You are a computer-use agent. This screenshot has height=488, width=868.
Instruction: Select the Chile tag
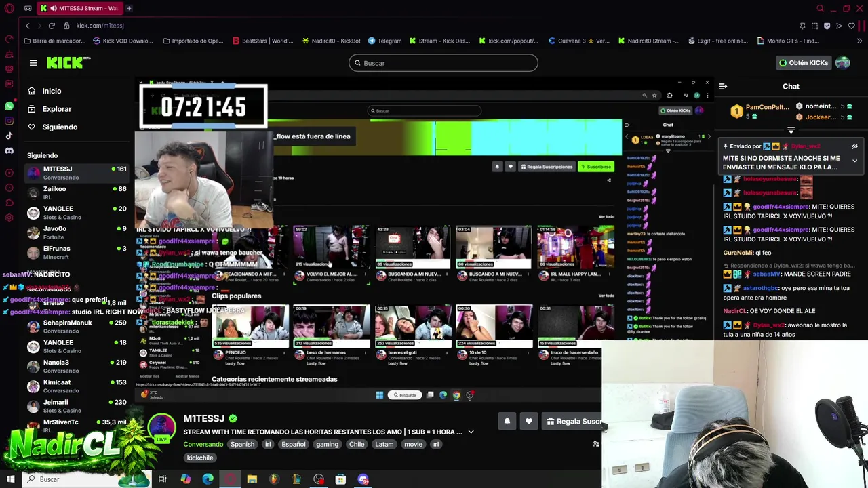[x=357, y=445]
